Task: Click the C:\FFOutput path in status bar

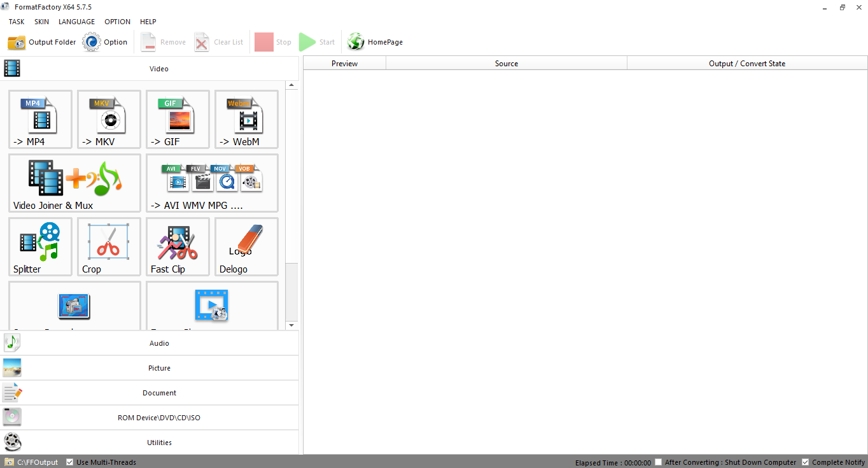Action: tap(38, 462)
